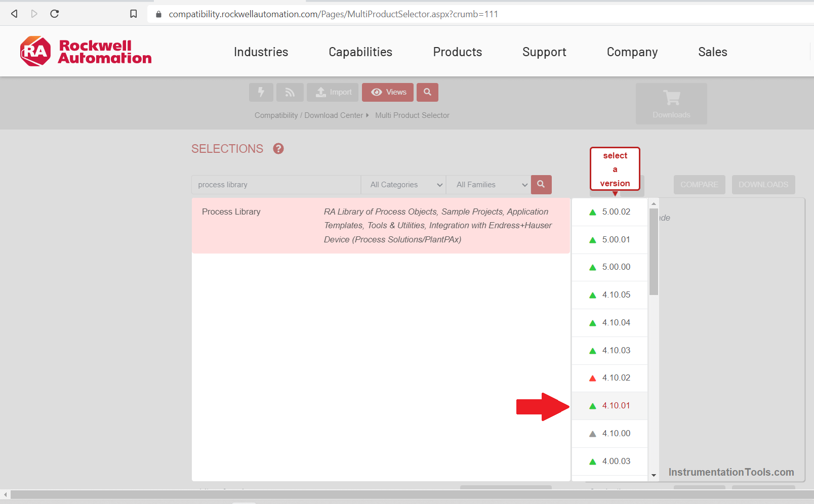Click the COMPARE button
This screenshot has width=814, height=504.
pos(699,185)
